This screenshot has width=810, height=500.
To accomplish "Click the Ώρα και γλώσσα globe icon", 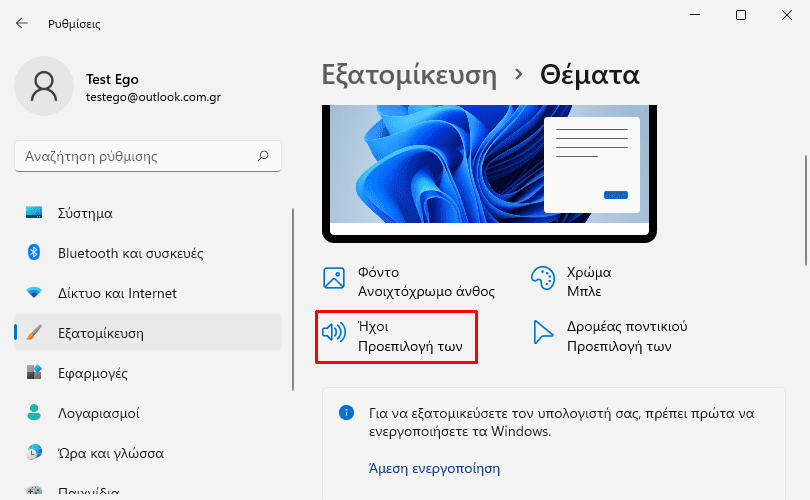I will [34, 452].
